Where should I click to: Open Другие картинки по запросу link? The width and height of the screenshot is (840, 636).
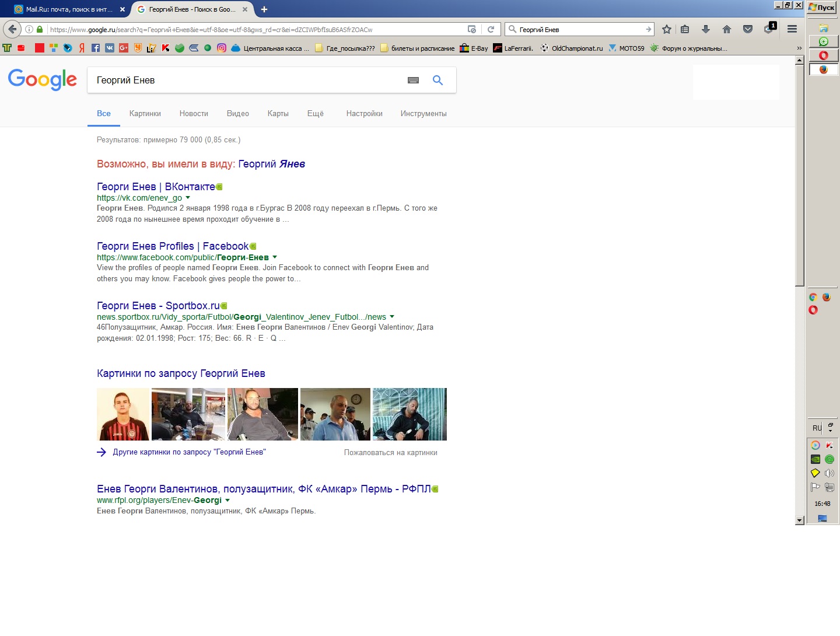[189, 452]
